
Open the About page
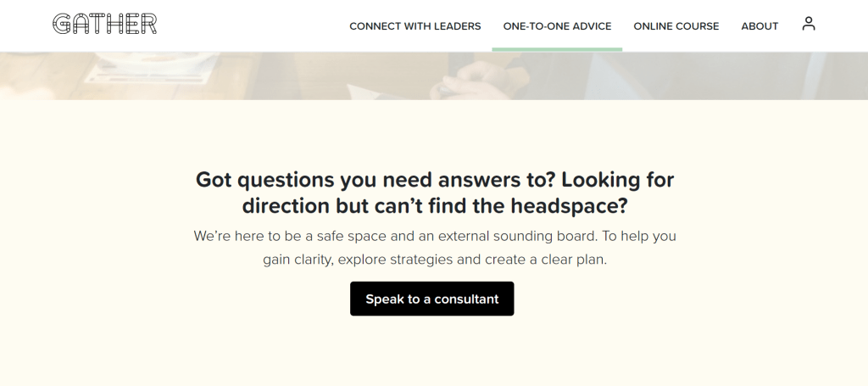759,26
